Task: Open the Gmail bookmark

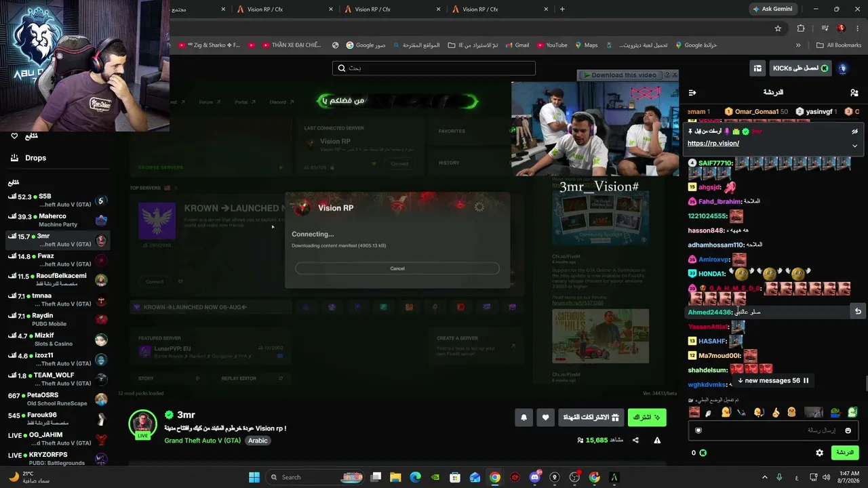Action: point(517,45)
